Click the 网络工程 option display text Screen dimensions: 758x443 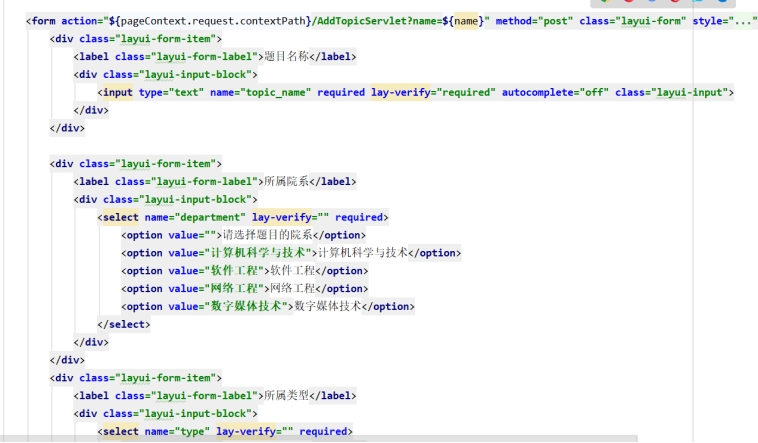pos(292,289)
